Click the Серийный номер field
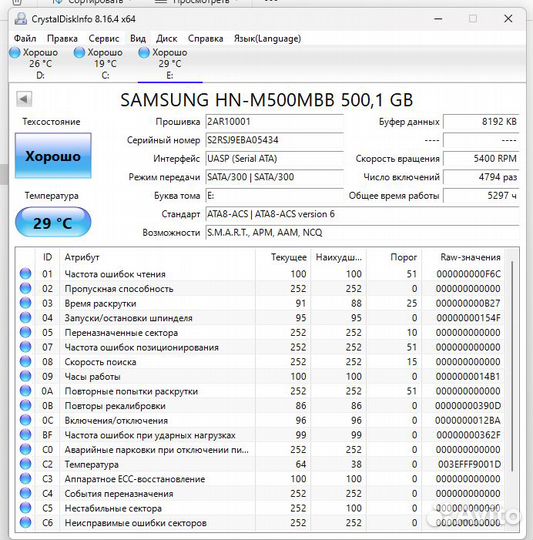 point(274,140)
